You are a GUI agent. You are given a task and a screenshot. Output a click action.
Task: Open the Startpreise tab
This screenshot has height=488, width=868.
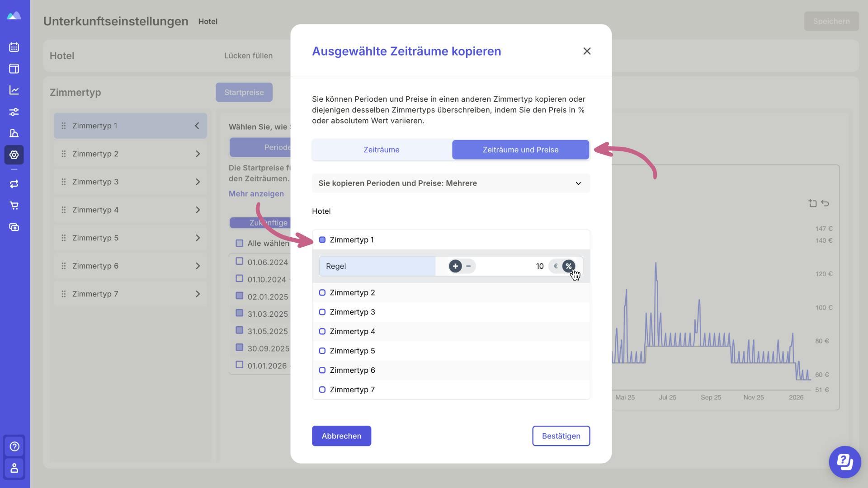click(244, 92)
